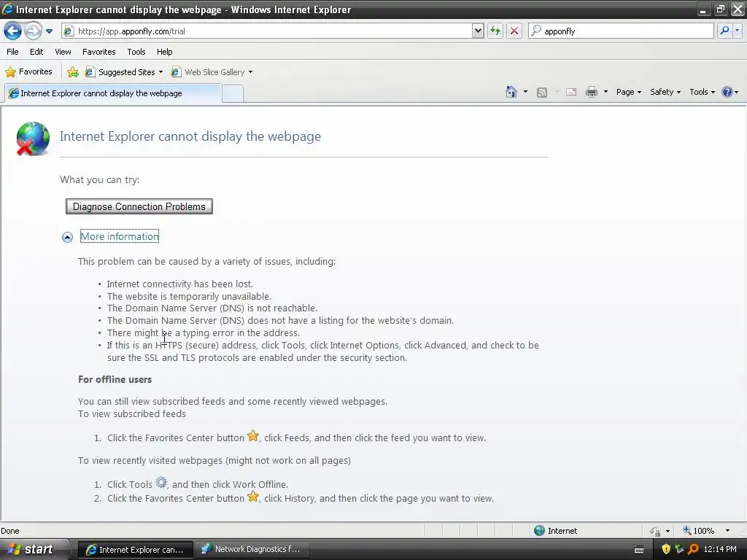Click the Forward arrow navigation button
The width and height of the screenshot is (747, 560).
pyautogui.click(x=33, y=31)
